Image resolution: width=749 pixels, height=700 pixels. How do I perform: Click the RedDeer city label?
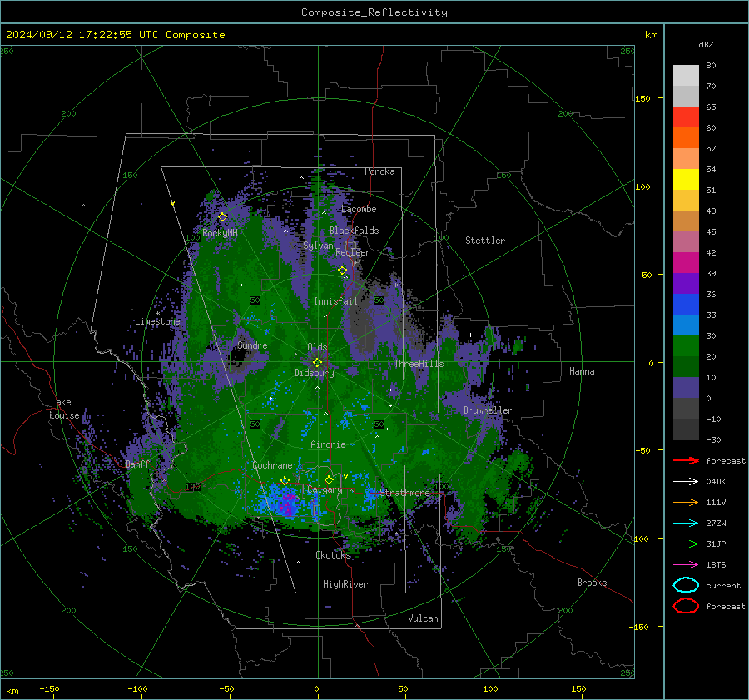(x=353, y=252)
